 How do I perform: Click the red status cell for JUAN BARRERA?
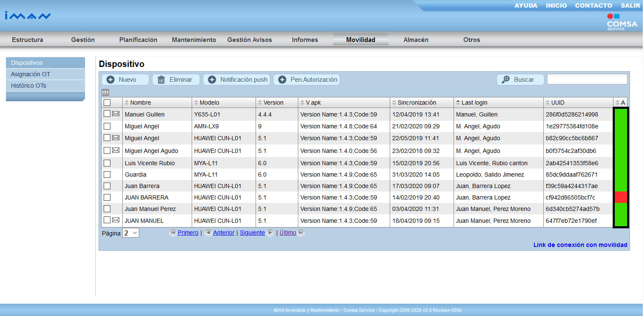pyautogui.click(x=620, y=197)
